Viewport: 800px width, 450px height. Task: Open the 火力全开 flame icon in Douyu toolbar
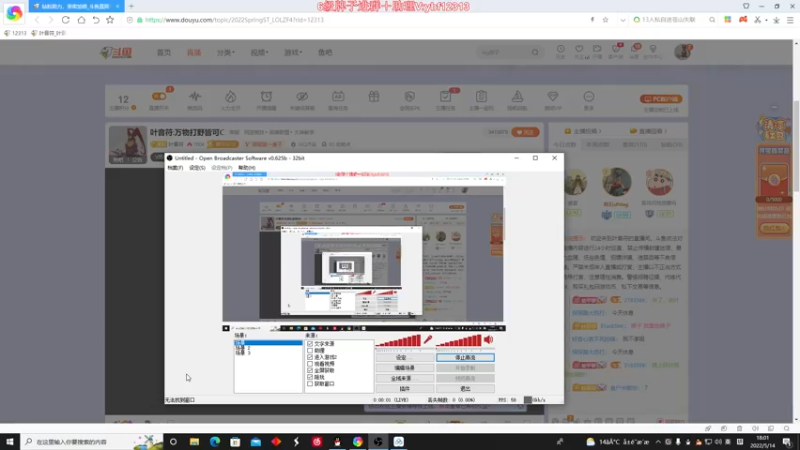click(x=231, y=96)
